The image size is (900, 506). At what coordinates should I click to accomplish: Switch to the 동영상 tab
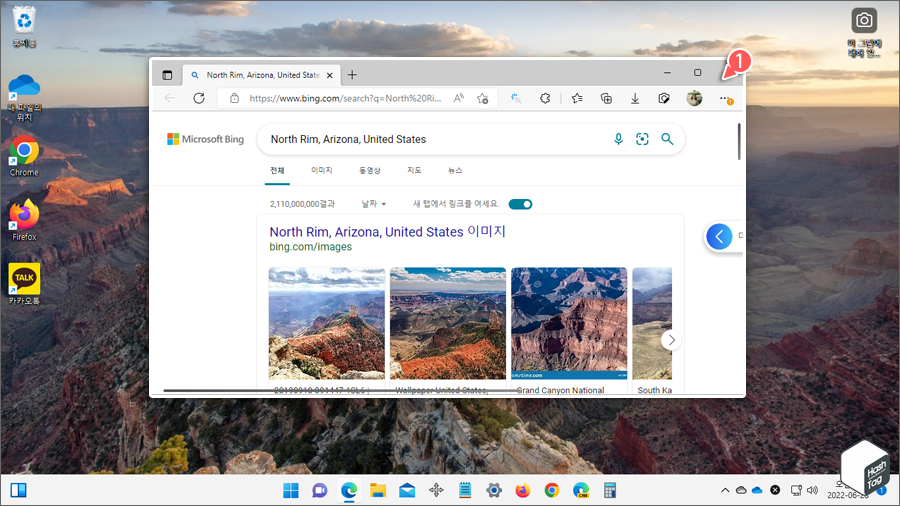click(x=370, y=170)
